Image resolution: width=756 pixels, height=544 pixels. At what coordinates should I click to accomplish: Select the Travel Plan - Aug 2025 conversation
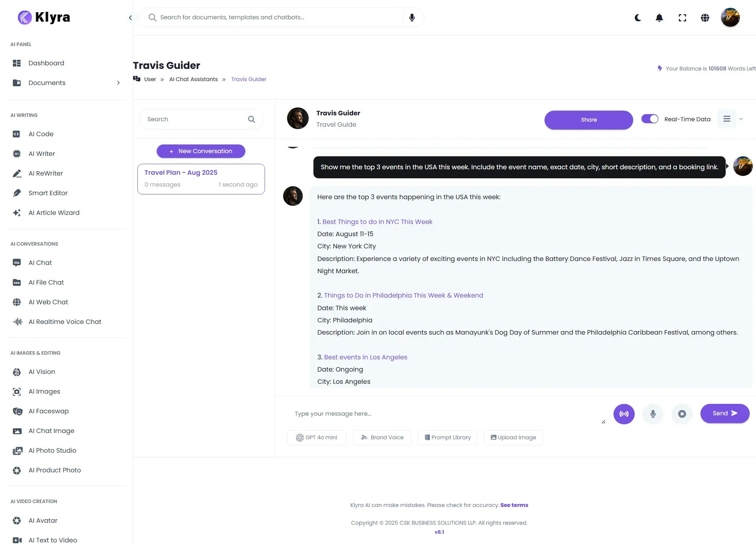pyautogui.click(x=201, y=179)
